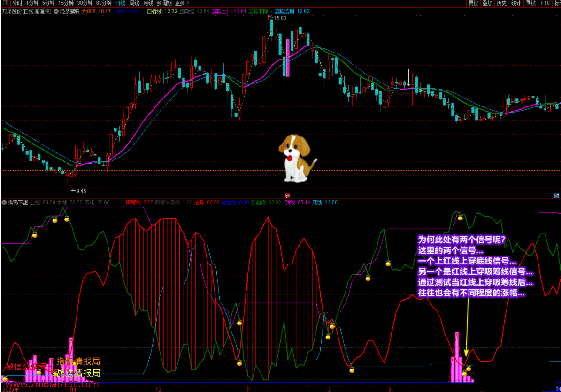
Task: Click the 涨 marker icon below chart
Action: click(x=287, y=196)
